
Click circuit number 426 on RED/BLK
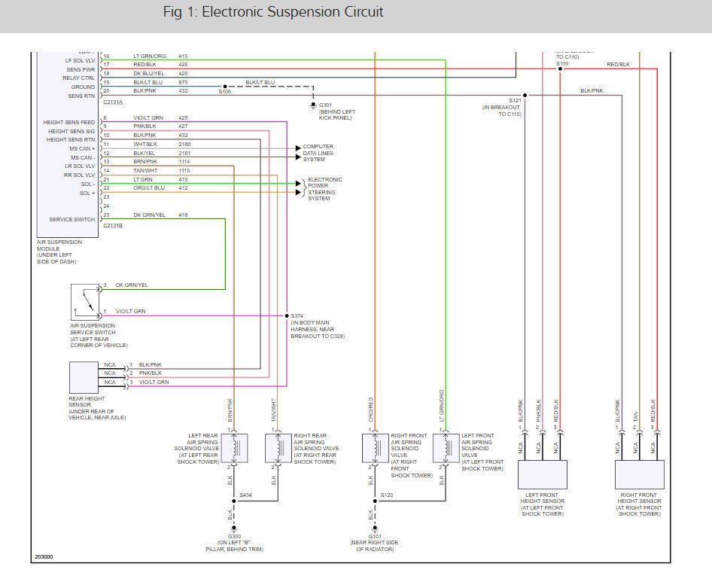point(183,65)
